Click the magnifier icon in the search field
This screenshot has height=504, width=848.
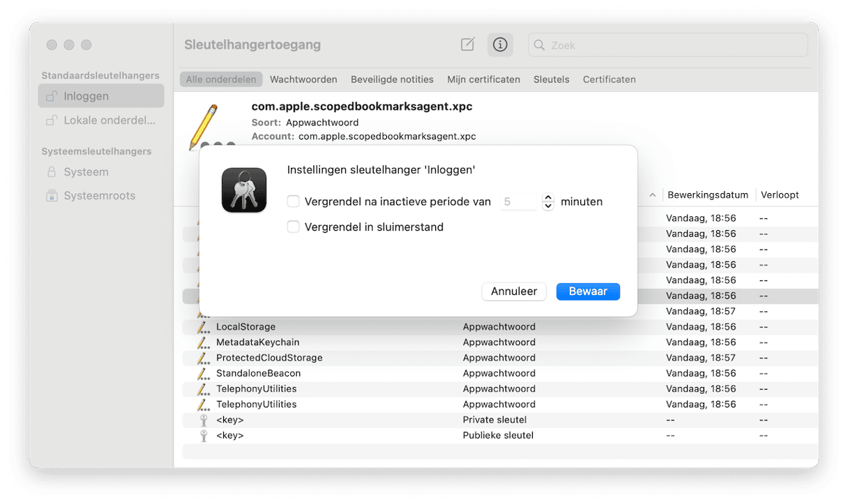[x=539, y=45]
